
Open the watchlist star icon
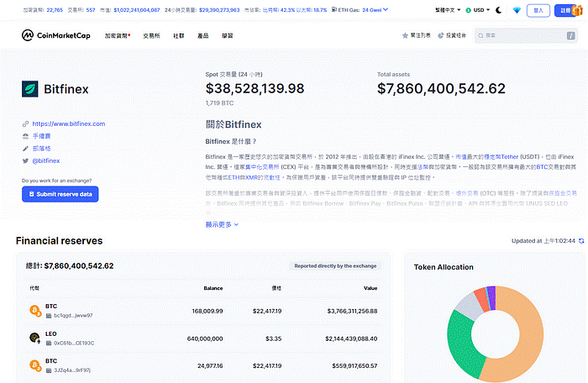coord(405,35)
